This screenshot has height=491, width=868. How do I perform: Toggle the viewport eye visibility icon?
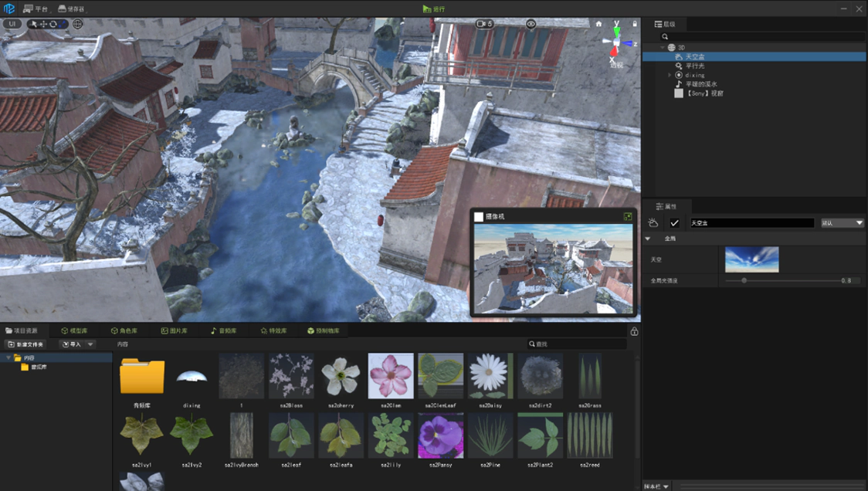[x=531, y=24]
